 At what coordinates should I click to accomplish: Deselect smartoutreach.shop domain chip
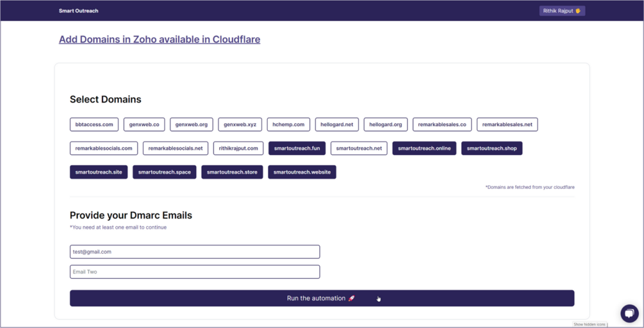(x=491, y=148)
